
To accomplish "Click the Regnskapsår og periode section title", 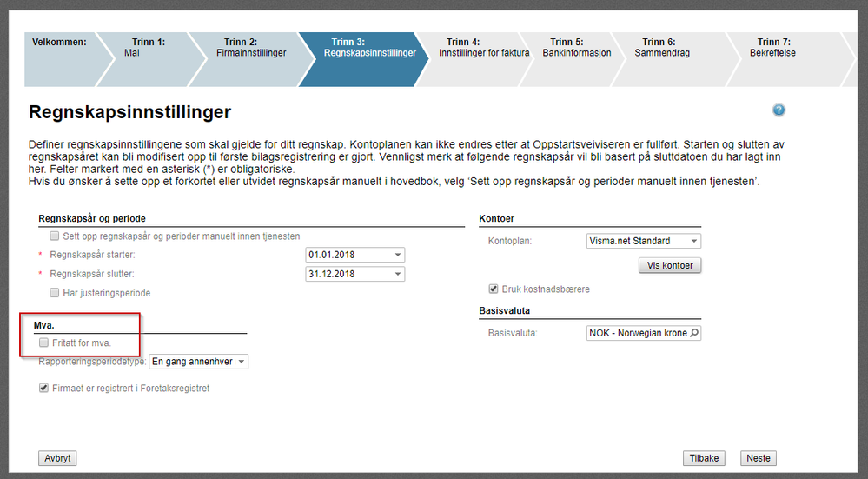I will click(92, 219).
